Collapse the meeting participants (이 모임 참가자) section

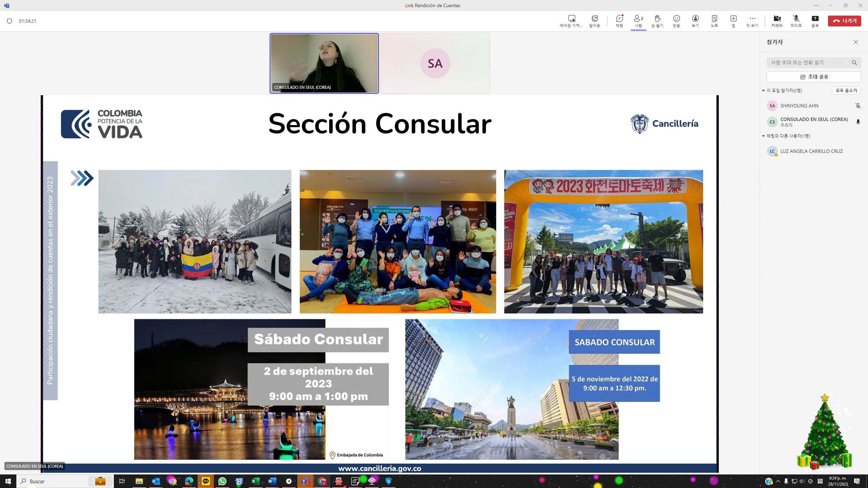click(x=764, y=90)
